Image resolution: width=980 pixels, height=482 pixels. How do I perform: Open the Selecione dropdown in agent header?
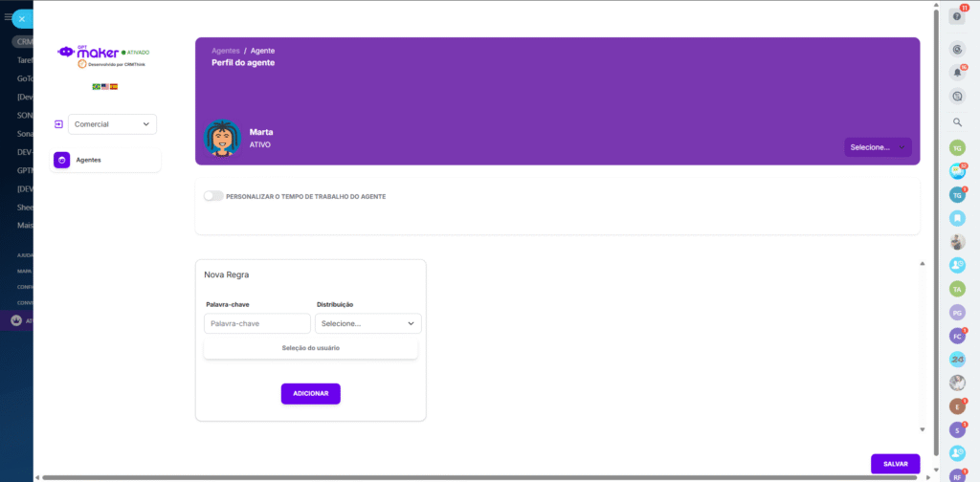coord(878,147)
